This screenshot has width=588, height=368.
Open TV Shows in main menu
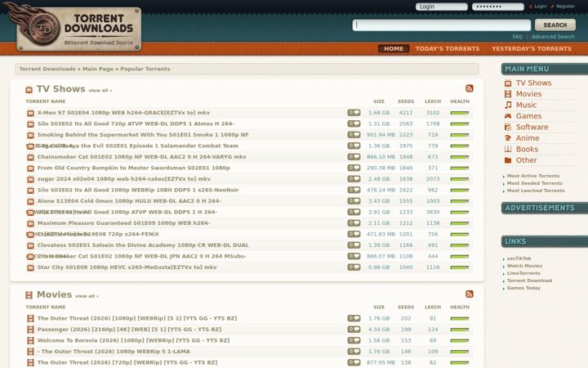533,83
